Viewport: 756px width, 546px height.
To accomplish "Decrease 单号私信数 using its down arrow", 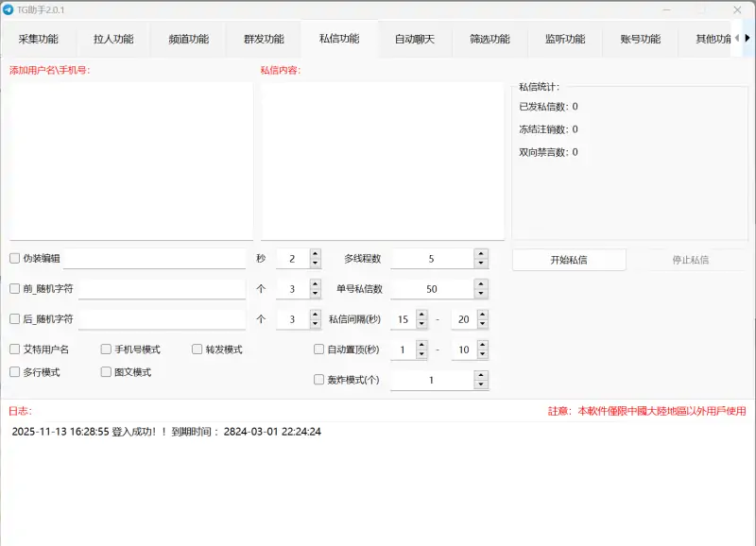I will (x=480, y=294).
